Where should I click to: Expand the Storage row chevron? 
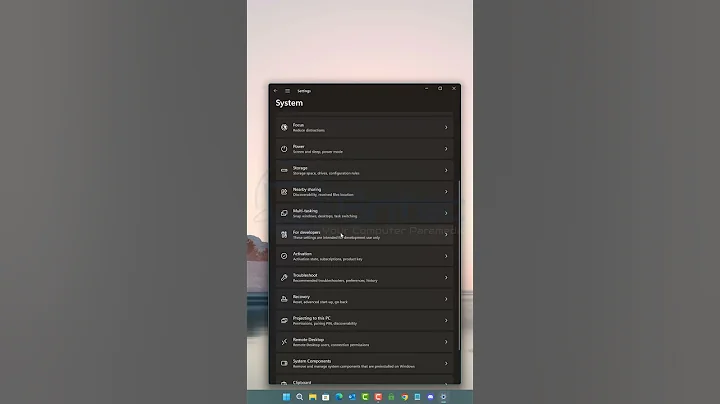(x=446, y=170)
